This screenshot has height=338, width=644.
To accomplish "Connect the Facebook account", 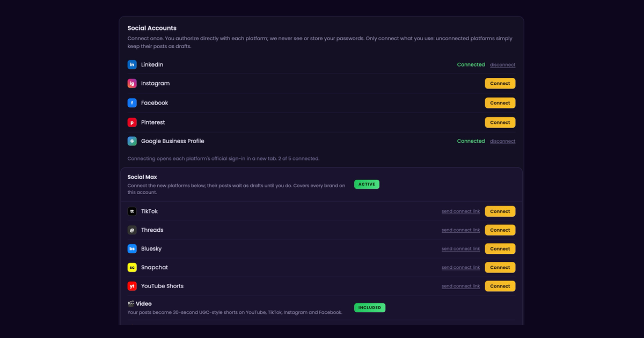I will point(500,102).
